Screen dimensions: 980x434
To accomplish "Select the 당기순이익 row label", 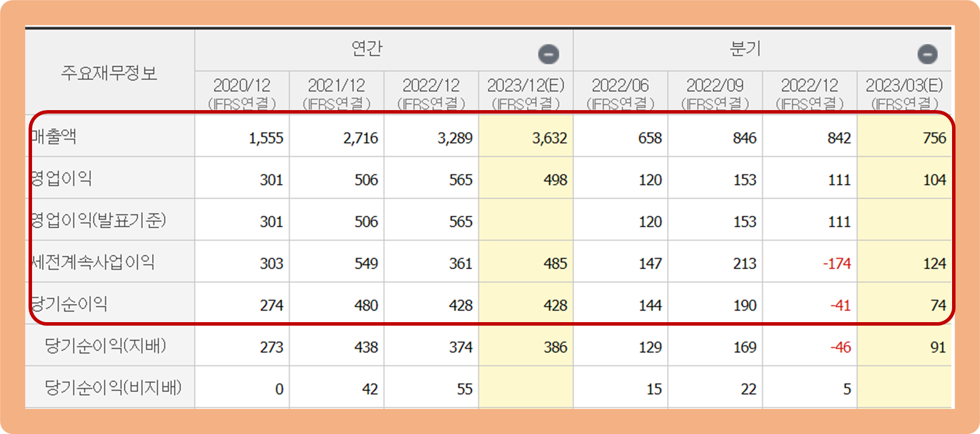I will coord(69,305).
